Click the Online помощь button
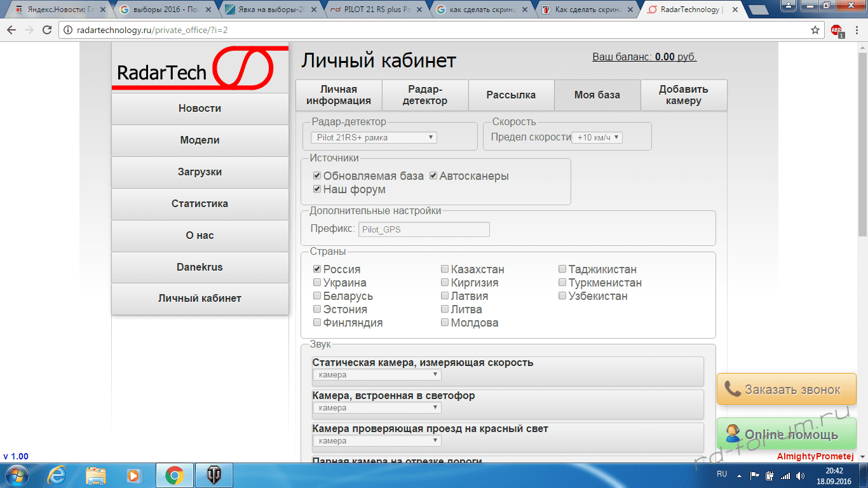The width and height of the screenshot is (868, 488). click(x=787, y=435)
